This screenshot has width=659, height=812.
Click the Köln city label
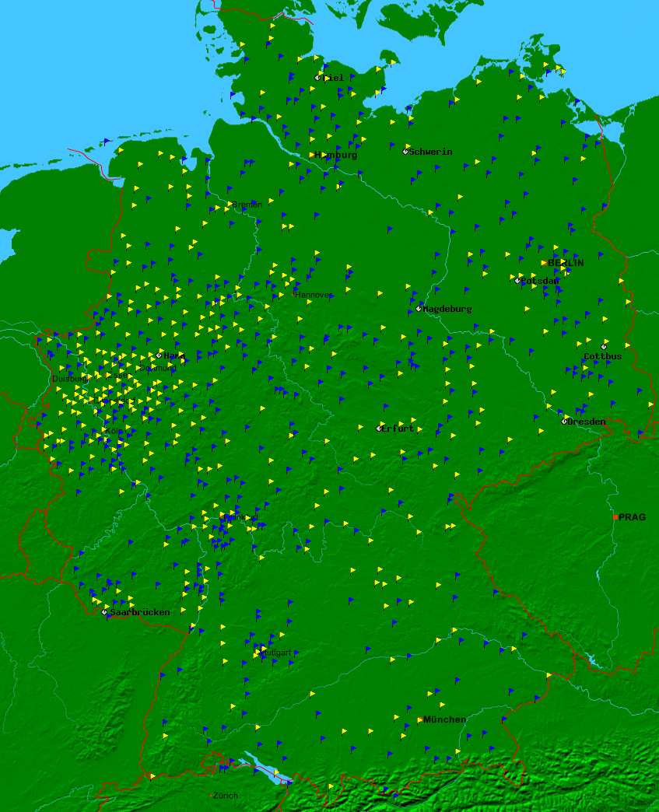(x=114, y=430)
